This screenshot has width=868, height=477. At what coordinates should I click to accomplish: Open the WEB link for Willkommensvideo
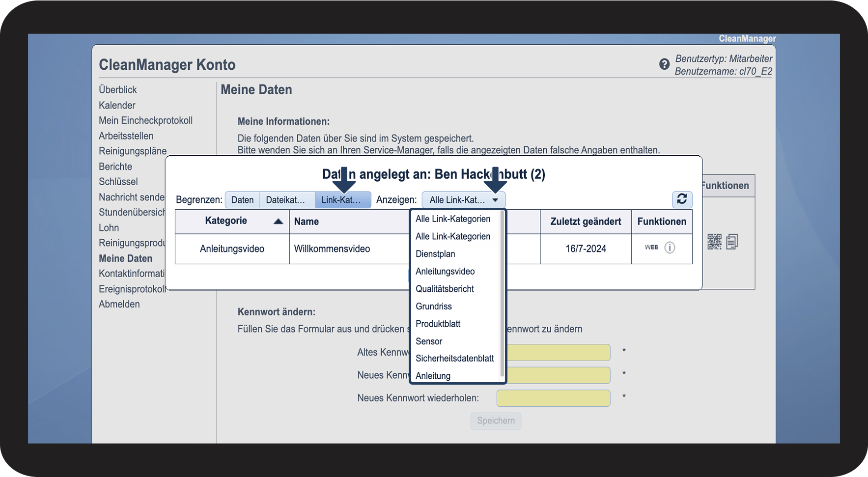pyautogui.click(x=651, y=248)
